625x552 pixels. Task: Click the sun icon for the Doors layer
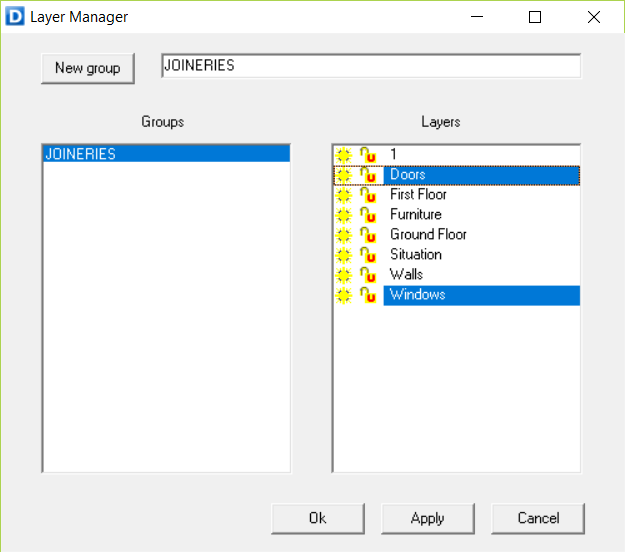point(344,175)
